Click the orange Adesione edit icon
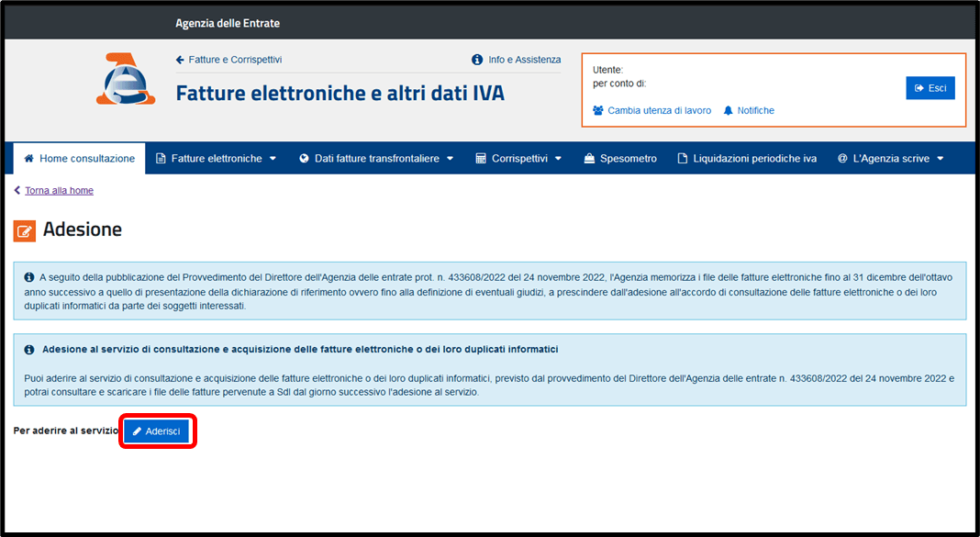The image size is (980, 537). 25,230
